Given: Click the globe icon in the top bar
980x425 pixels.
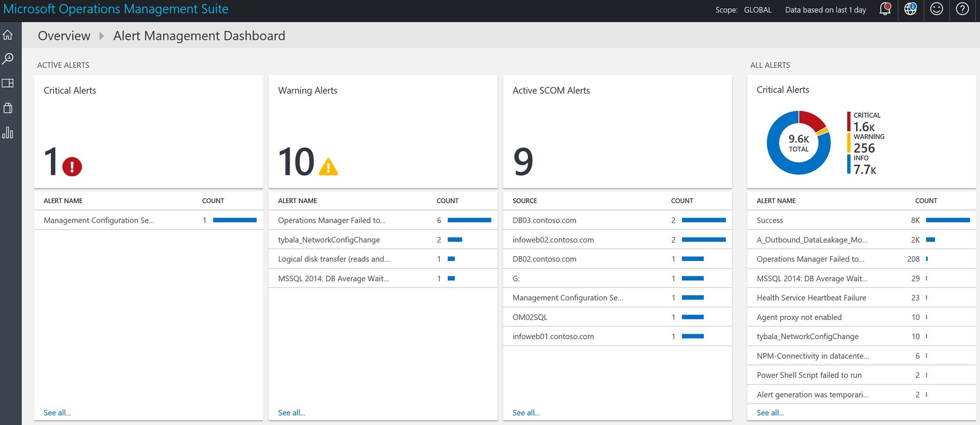Looking at the screenshot, I should [910, 9].
